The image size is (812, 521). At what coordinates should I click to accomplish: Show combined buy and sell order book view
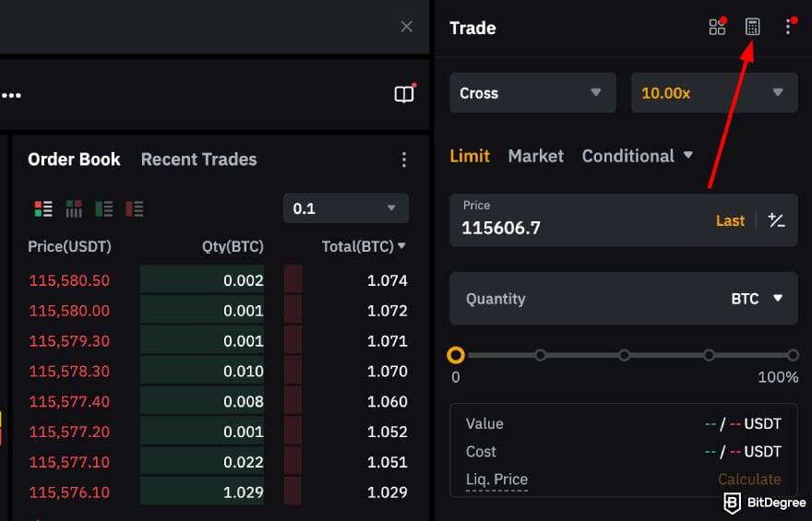coord(42,209)
